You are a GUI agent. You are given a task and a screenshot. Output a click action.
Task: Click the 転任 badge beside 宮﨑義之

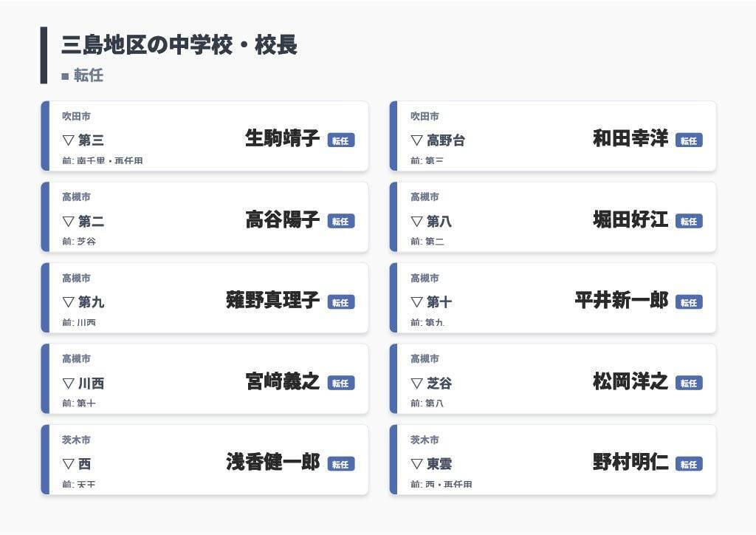coord(340,383)
